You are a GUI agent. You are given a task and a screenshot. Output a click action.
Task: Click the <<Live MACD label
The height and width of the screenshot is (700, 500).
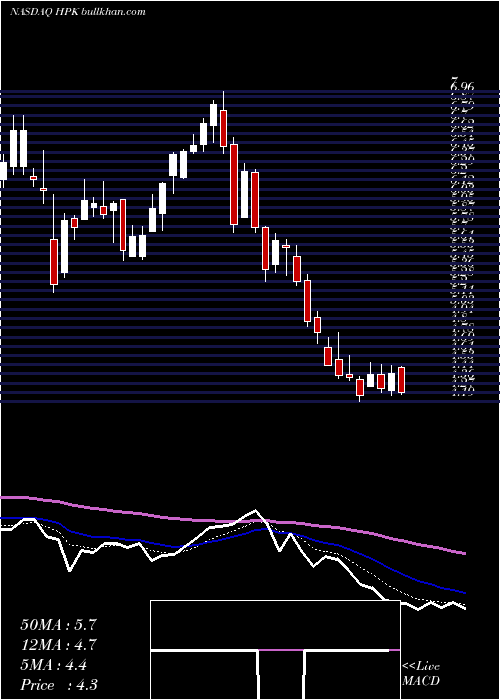(x=421, y=674)
